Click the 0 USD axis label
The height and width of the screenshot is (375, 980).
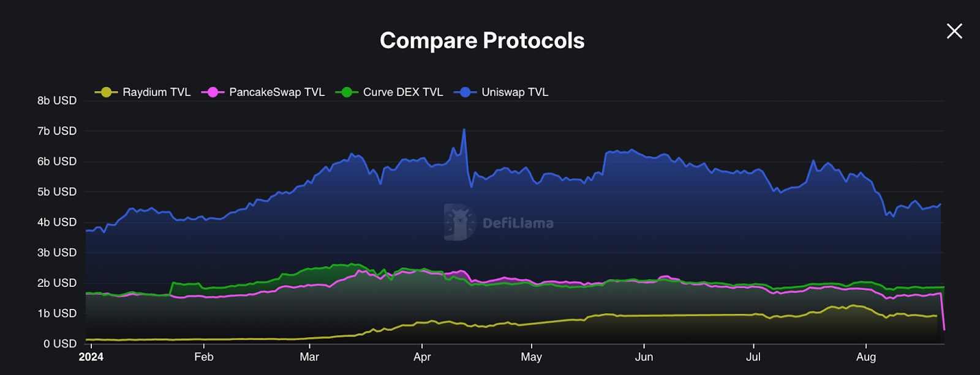click(59, 343)
